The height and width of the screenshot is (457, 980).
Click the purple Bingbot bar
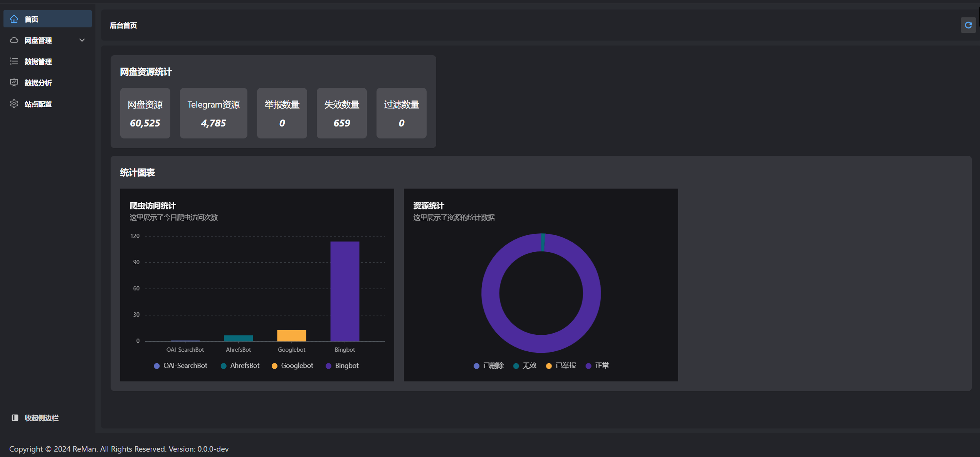click(x=345, y=291)
